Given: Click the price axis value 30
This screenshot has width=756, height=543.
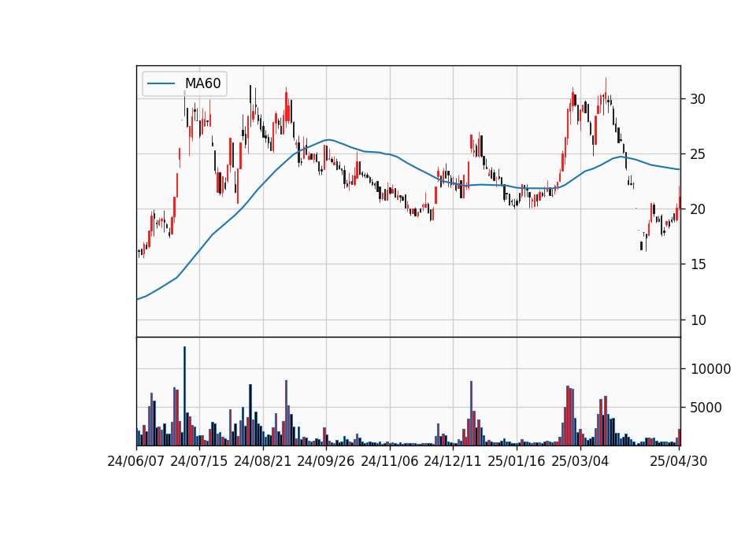Looking at the screenshot, I should pos(698,99).
